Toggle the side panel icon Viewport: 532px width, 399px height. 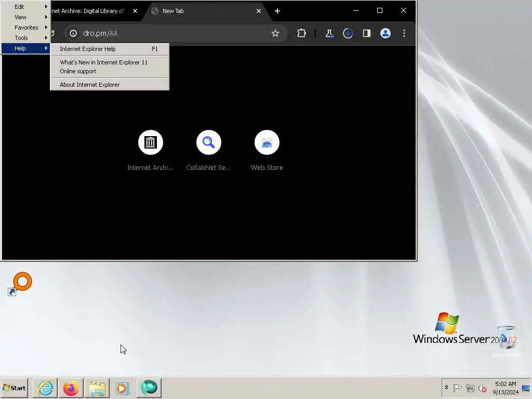[x=366, y=33]
